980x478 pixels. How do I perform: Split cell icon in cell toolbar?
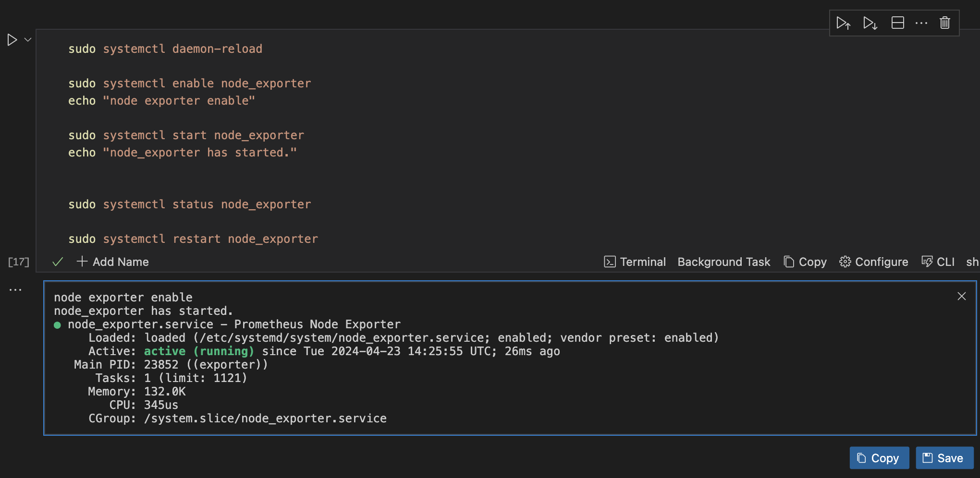[x=898, y=23]
